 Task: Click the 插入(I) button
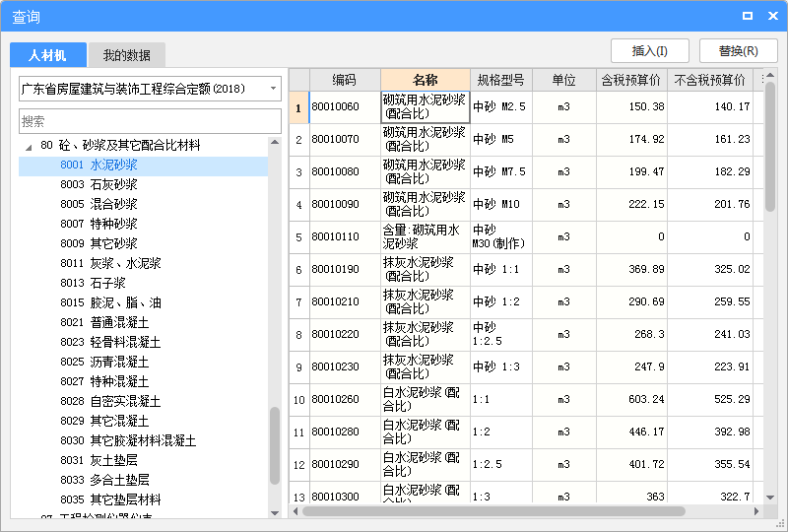650,51
